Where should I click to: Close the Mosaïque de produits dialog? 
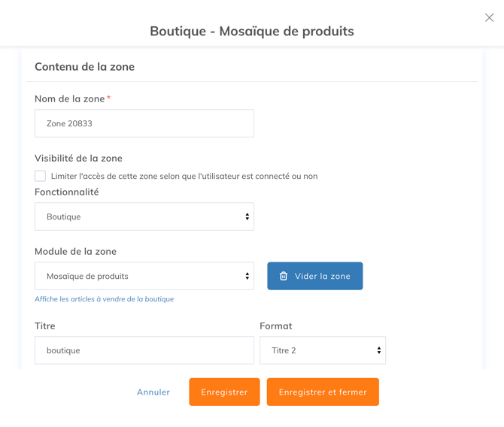tap(489, 17)
